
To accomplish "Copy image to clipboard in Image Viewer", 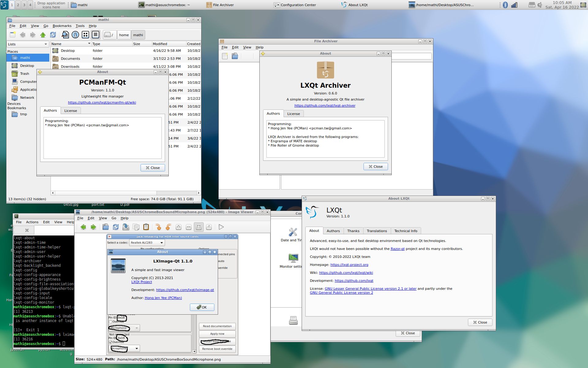I will pos(136,227).
